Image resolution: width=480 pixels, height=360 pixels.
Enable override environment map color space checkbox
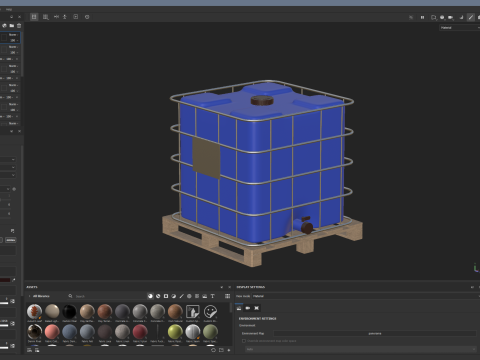click(244, 341)
